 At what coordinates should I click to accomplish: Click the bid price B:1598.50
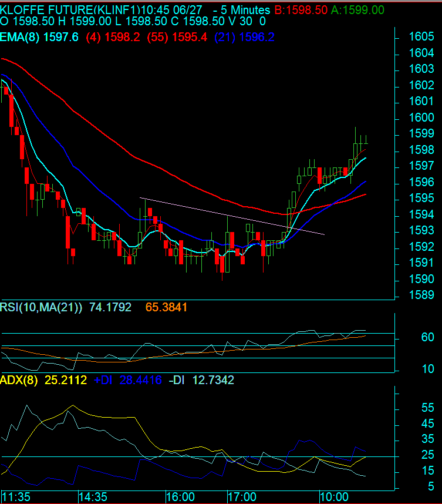coord(301,10)
